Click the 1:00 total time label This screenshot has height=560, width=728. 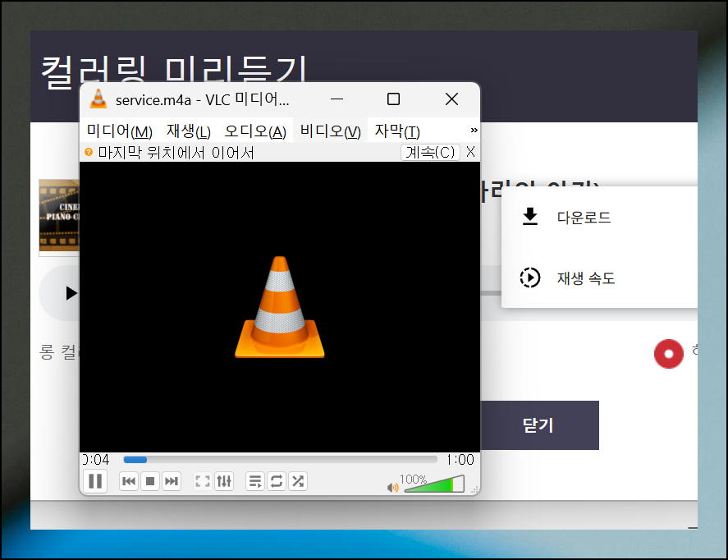[460, 460]
